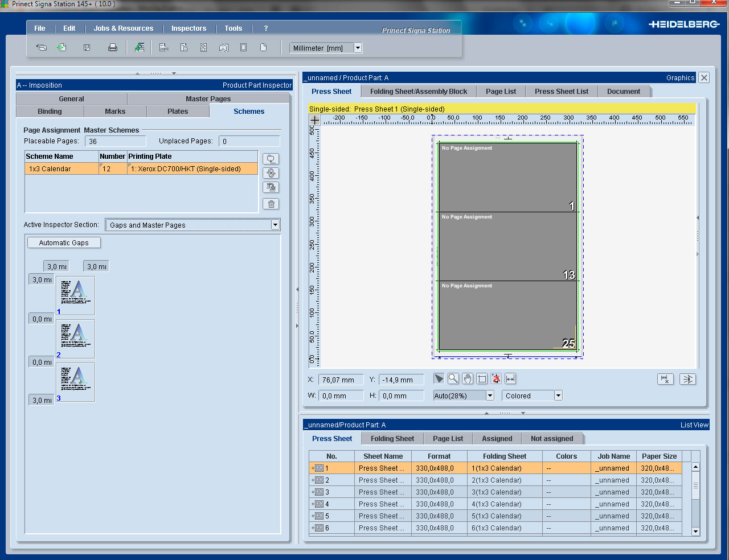Click the crop frame tool icon

coord(482,378)
